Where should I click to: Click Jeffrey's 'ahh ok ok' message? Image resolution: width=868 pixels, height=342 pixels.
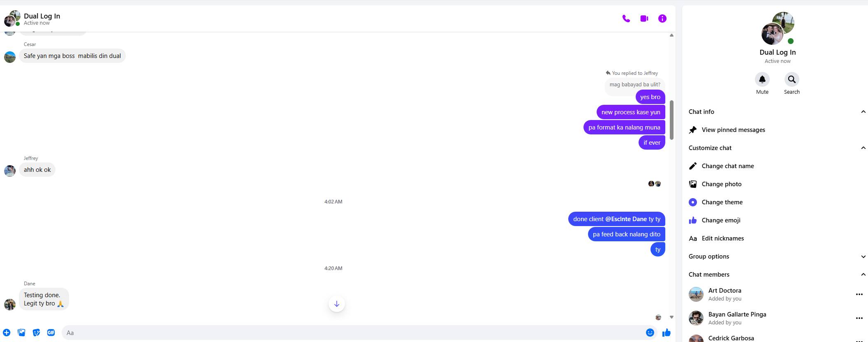[37, 170]
